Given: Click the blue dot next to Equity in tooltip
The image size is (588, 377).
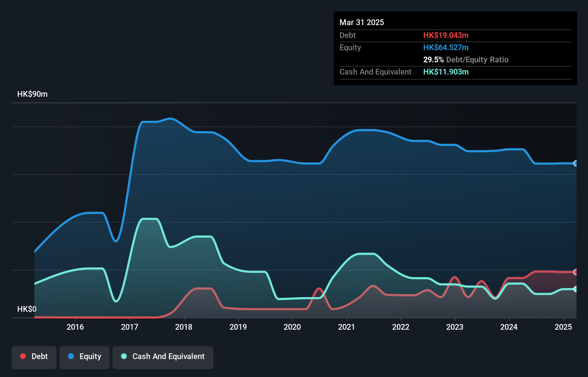Looking at the screenshot, I should click(446, 47).
